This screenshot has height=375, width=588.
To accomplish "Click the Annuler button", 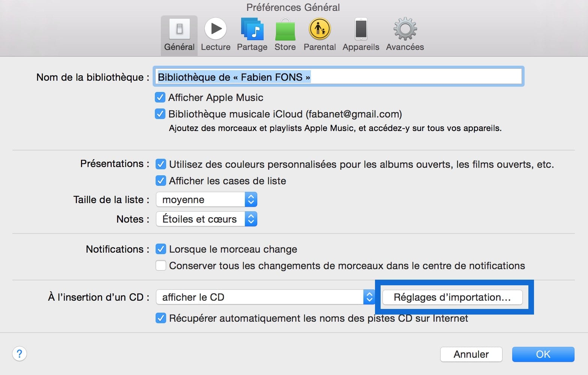I will coord(471,354).
